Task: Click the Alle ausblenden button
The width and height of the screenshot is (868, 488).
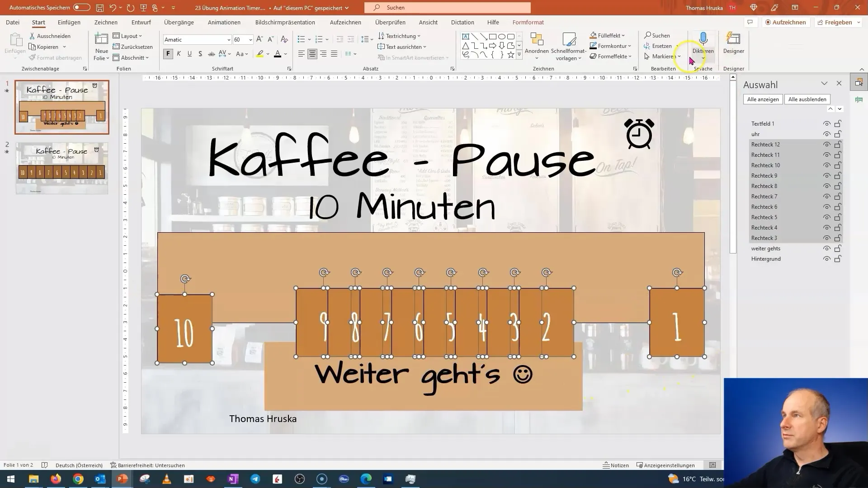Action: [x=807, y=99]
